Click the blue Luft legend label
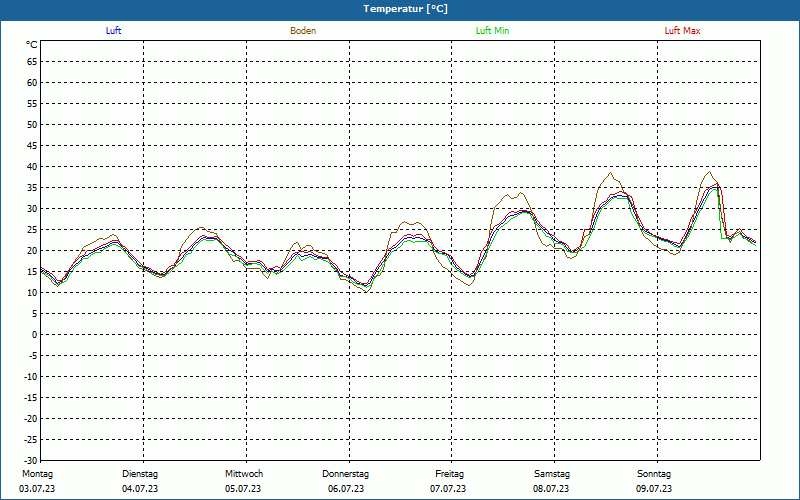Image resolution: width=800 pixels, height=500 pixels. (x=113, y=31)
